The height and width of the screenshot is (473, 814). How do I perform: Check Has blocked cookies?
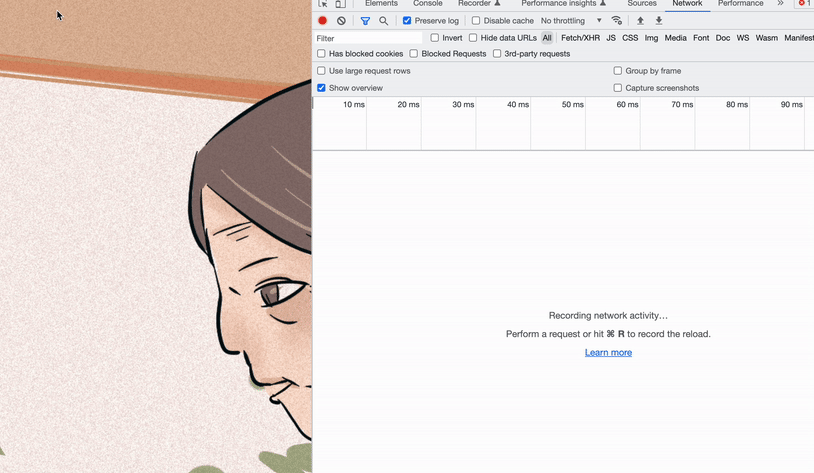point(321,53)
